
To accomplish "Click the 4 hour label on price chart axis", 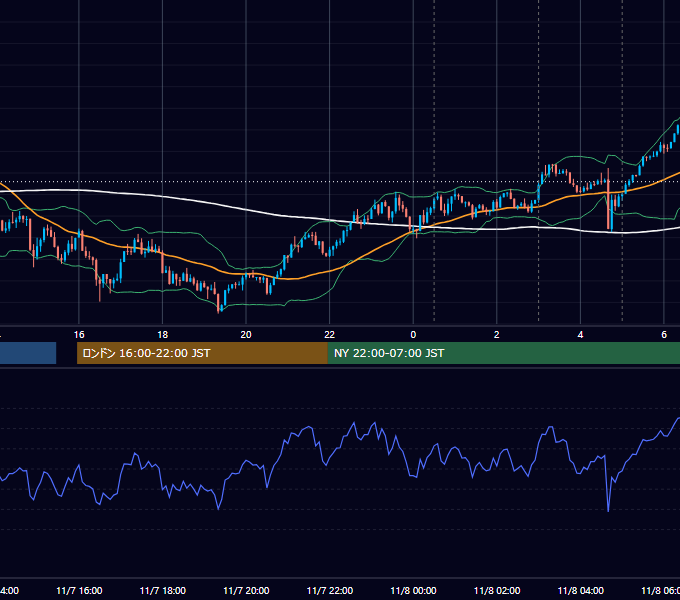I will click(580, 335).
